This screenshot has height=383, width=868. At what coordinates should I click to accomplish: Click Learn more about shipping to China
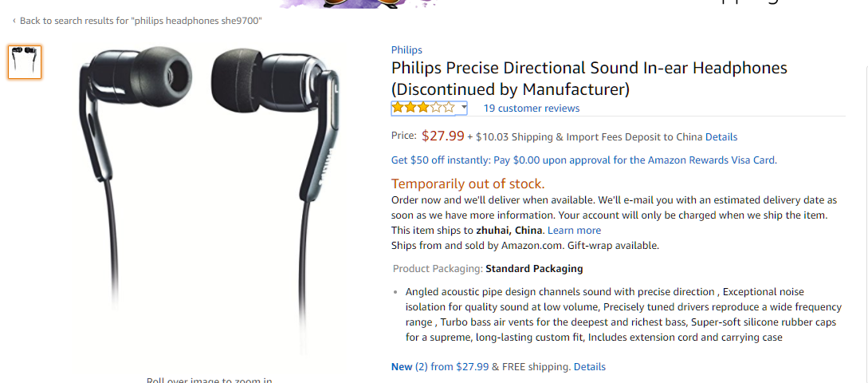[574, 231]
